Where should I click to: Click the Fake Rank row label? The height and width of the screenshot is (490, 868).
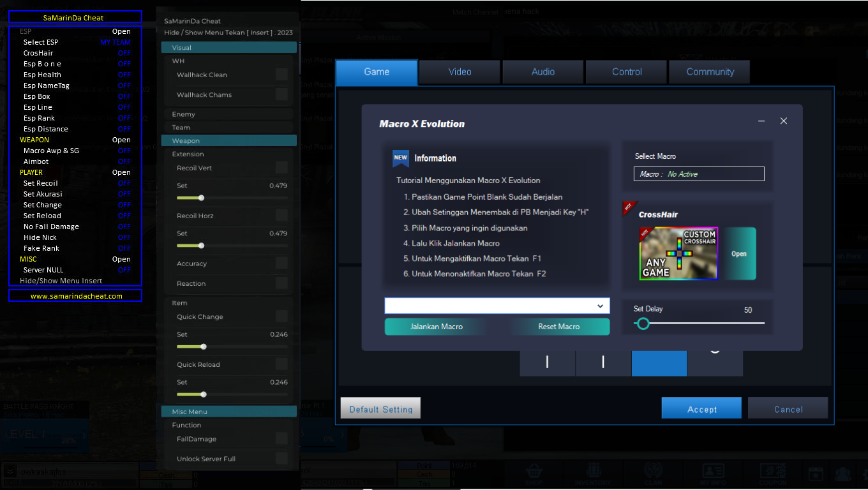(x=41, y=248)
